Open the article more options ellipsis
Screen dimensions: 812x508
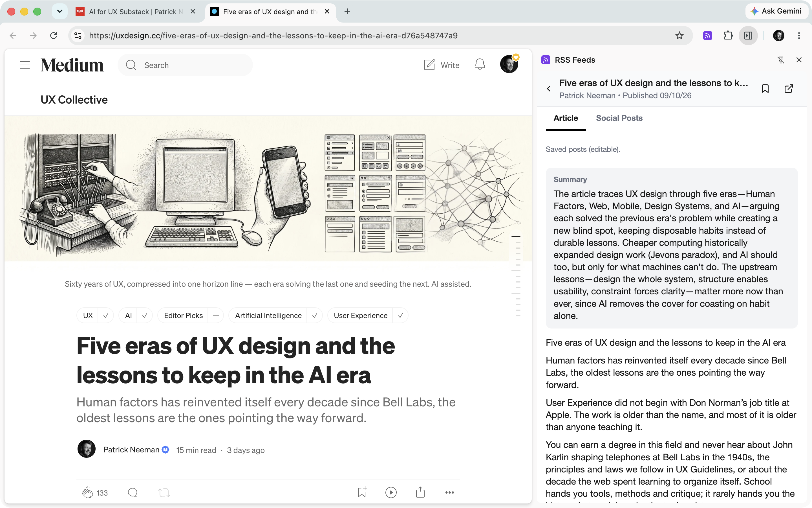tap(450, 492)
